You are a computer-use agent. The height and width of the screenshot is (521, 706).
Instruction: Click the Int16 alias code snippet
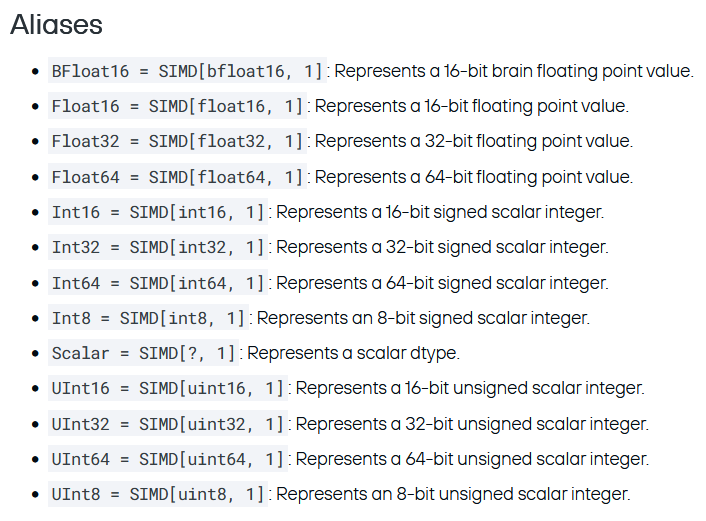159,212
